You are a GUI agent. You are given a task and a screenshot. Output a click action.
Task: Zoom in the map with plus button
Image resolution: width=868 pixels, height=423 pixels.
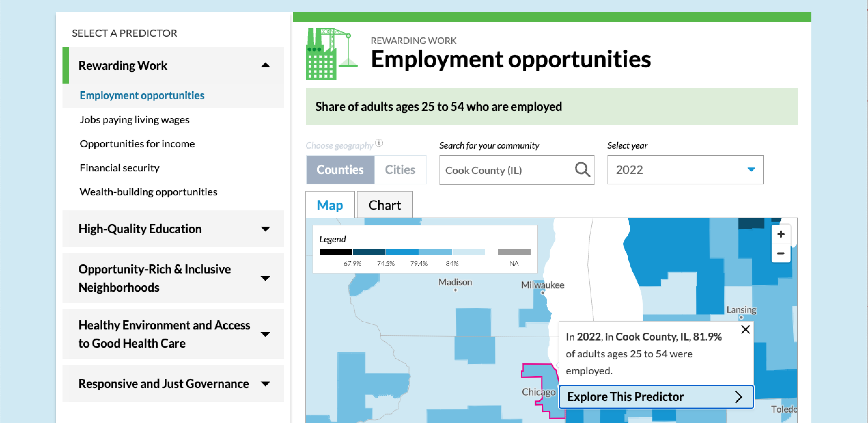(781, 234)
